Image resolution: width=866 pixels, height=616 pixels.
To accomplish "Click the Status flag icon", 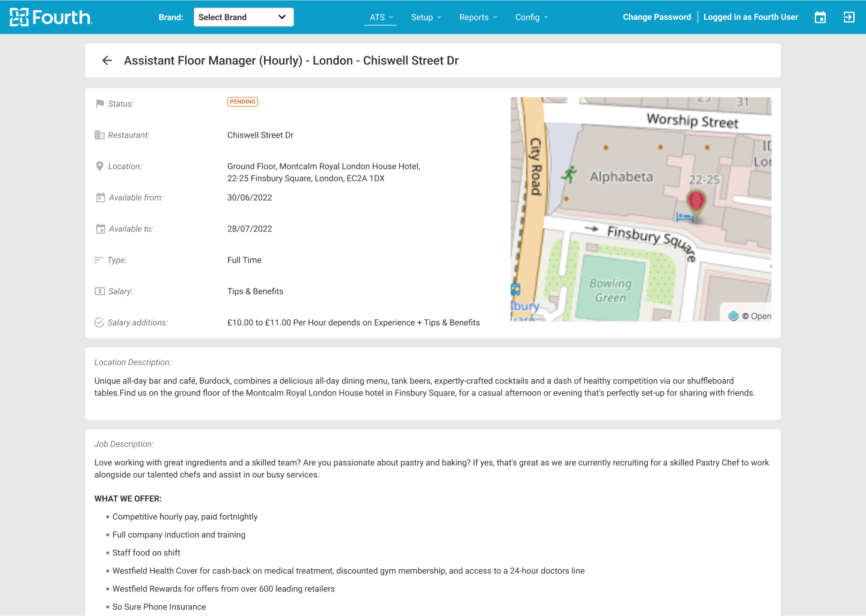I will pyautogui.click(x=100, y=104).
